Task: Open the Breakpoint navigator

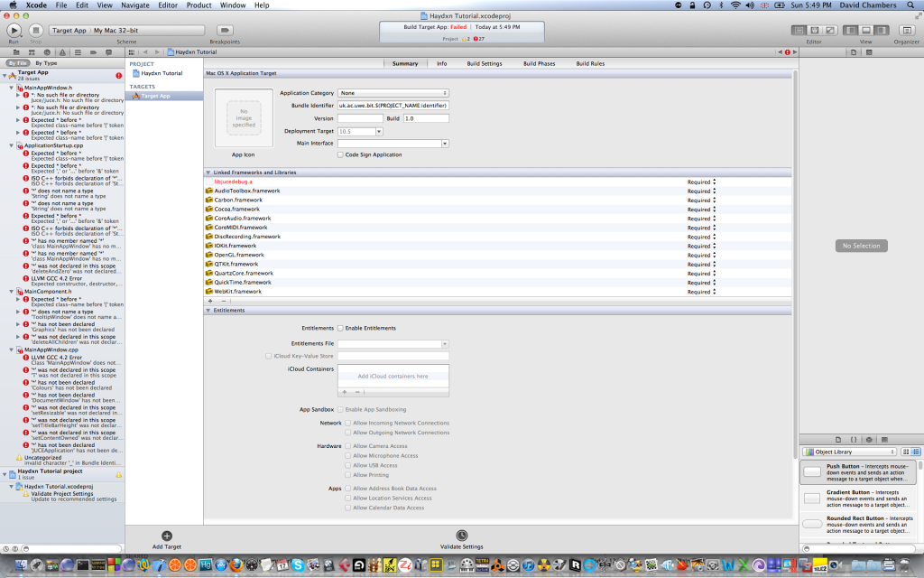Action: [x=93, y=52]
